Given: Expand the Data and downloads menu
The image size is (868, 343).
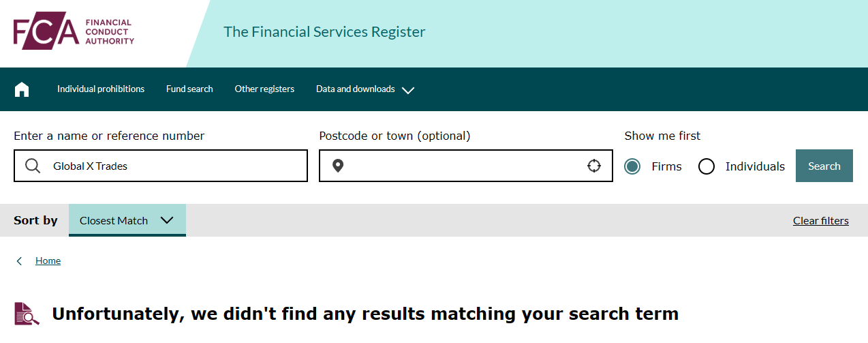Looking at the screenshot, I should click(x=365, y=89).
